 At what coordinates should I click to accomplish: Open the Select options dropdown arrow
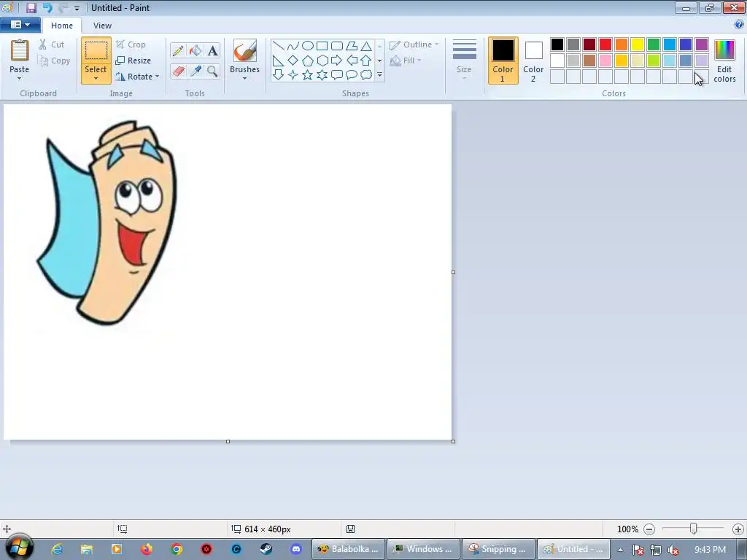[96, 77]
